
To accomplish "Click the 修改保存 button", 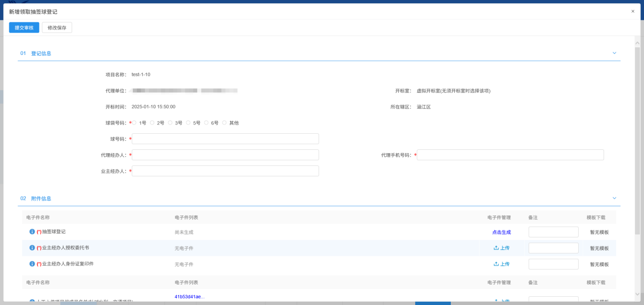I will (x=57, y=28).
